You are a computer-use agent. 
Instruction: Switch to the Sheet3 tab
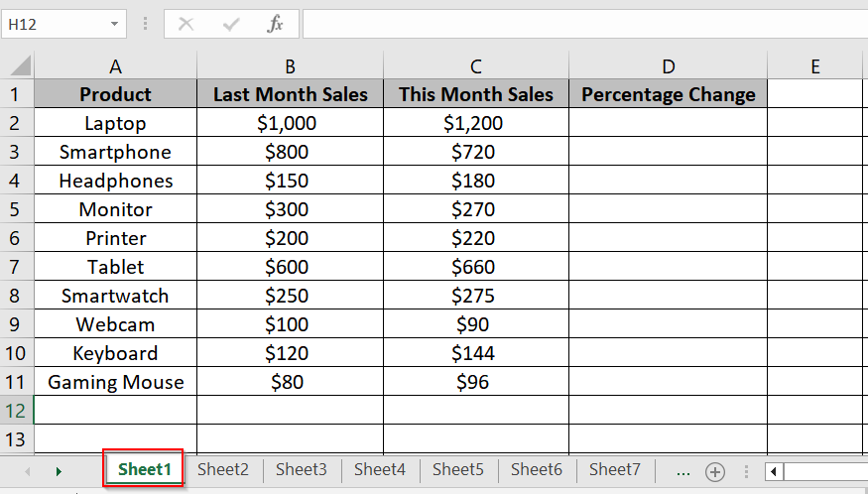click(x=302, y=469)
